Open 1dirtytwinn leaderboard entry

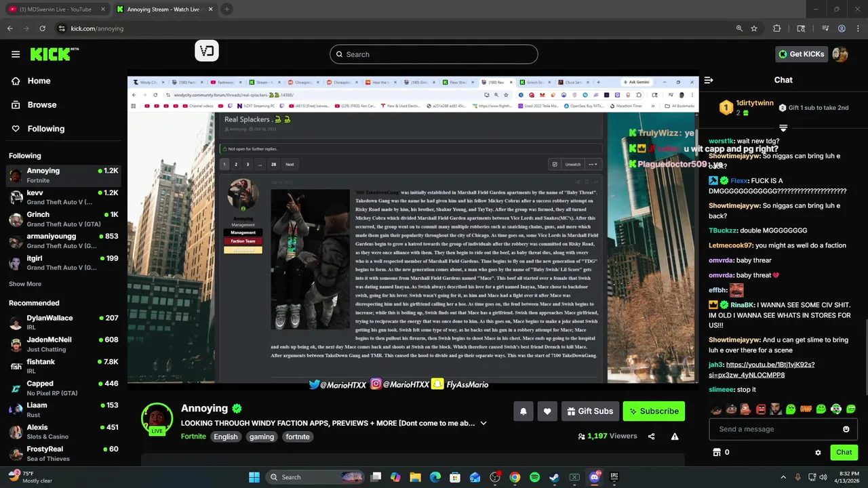746,107
